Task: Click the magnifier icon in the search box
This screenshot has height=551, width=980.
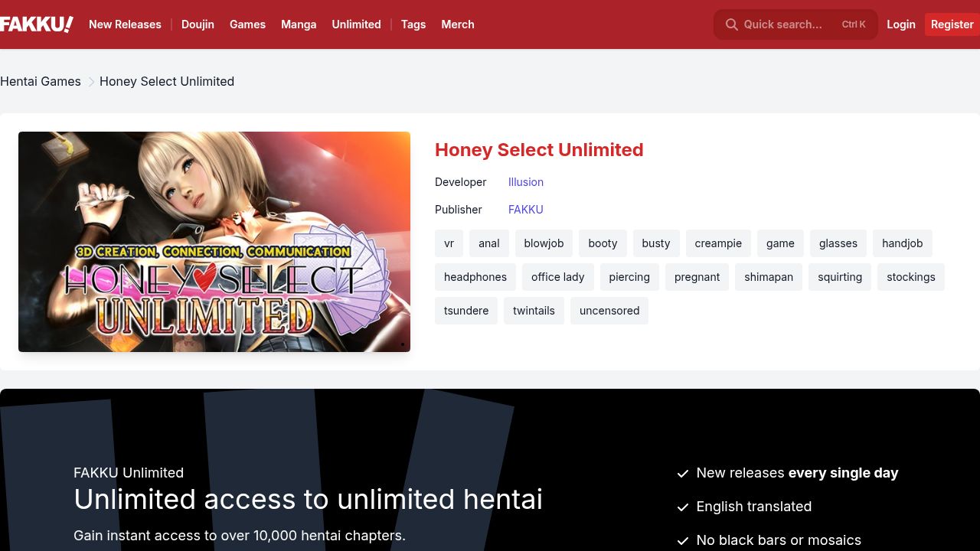Action: (x=731, y=24)
